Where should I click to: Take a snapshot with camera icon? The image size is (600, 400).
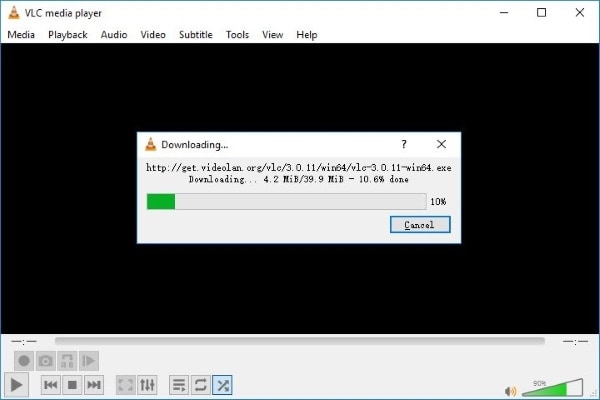(46, 361)
